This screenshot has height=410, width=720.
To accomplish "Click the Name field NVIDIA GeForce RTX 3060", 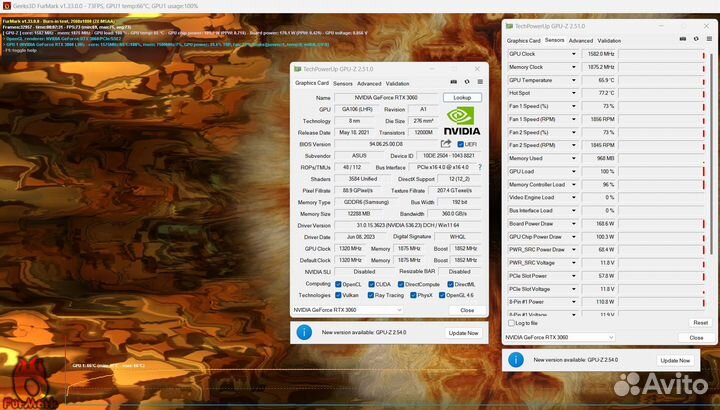I will pyautogui.click(x=386, y=97).
